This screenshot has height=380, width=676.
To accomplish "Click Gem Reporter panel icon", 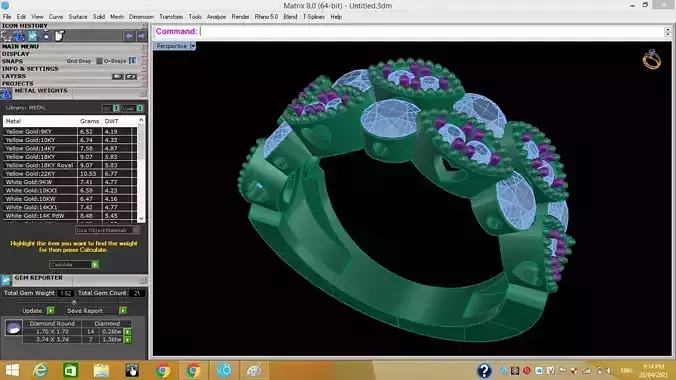I will pos(6,280).
